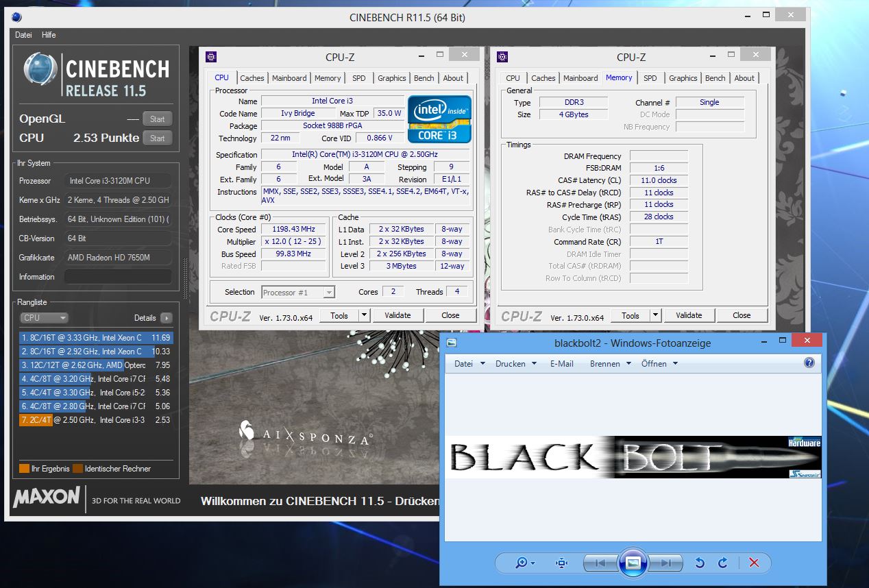Image resolution: width=869 pixels, height=588 pixels.
Task: Click the Cinebench app icon in title bar
Action: click(16, 18)
